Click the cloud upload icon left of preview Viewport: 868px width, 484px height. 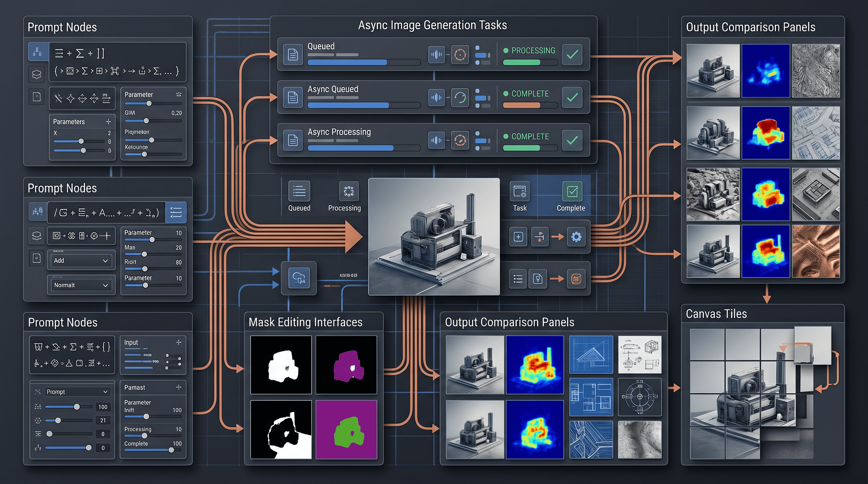click(x=299, y=278)
